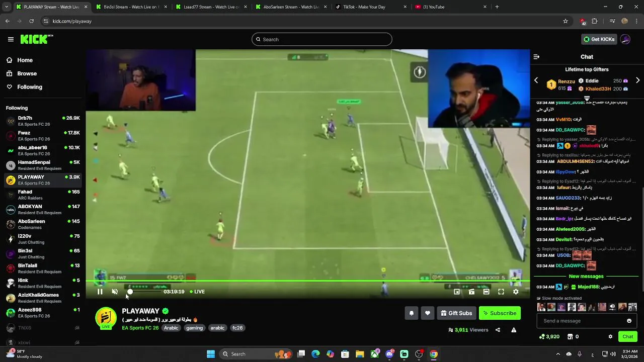644x362 pixels.
Task: Follow PLAYAWAY with the heart button
Action: [x=428, y=313]
